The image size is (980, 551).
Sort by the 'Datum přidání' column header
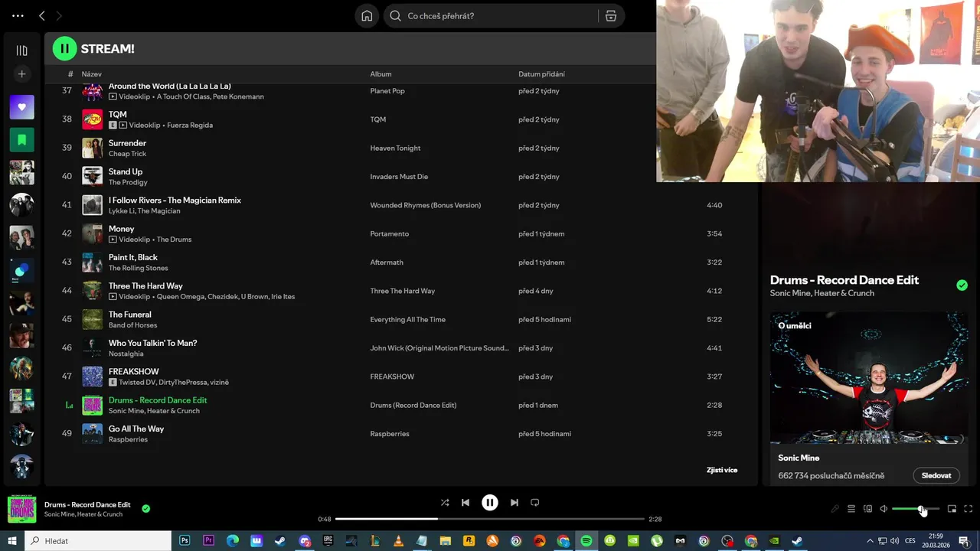[x=541, y=74]
